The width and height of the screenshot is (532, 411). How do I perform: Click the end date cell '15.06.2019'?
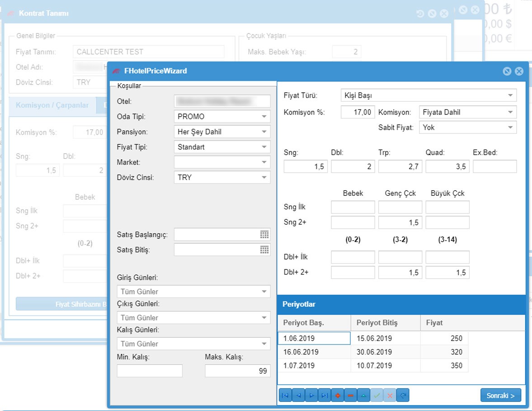point(386,338)
